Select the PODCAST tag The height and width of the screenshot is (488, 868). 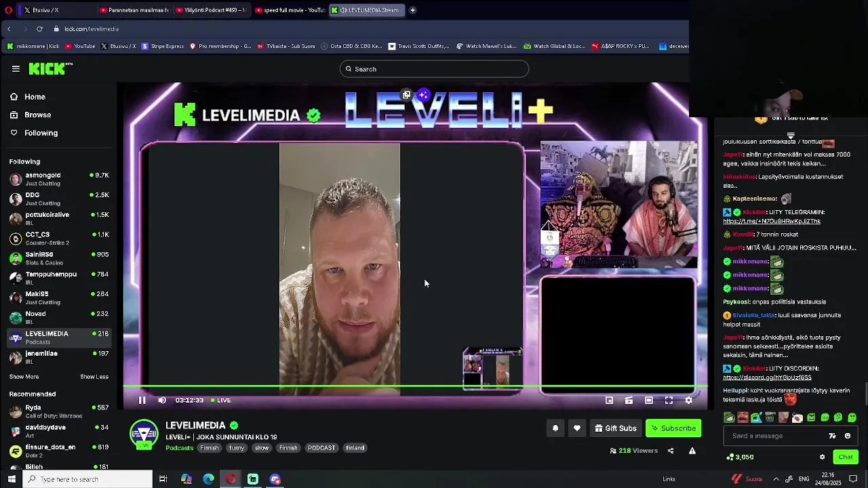(x=321, y=448)
